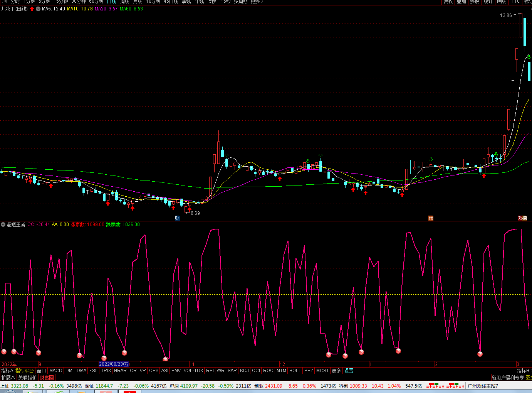Click the 创业 index value 2431.09

[274, 386]
